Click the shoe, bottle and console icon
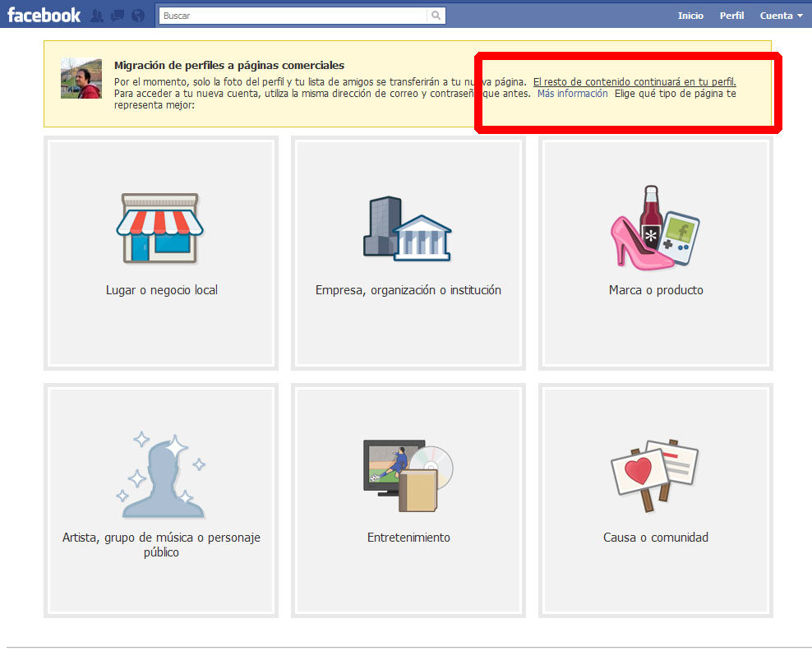The width and height of the screenshot is (812, 651). tap(655, 228)
